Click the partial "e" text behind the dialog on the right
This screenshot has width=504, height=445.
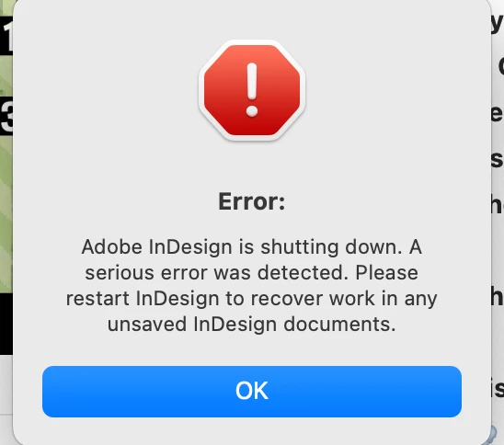(497, 114)
